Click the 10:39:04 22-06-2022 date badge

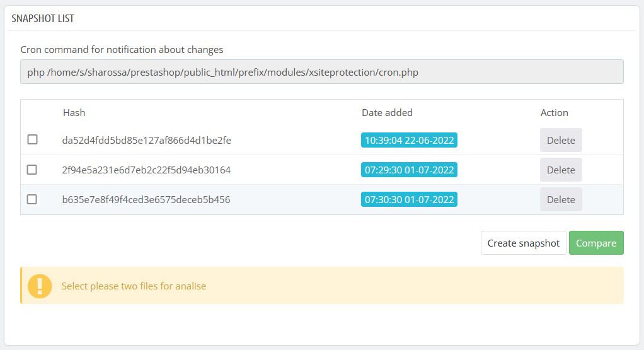(409, 140)
